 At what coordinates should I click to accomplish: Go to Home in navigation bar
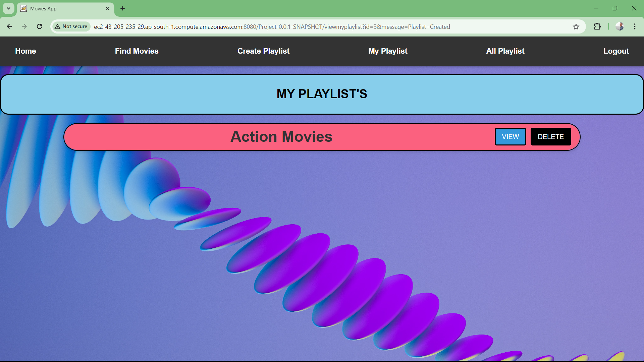pos(25,51)
